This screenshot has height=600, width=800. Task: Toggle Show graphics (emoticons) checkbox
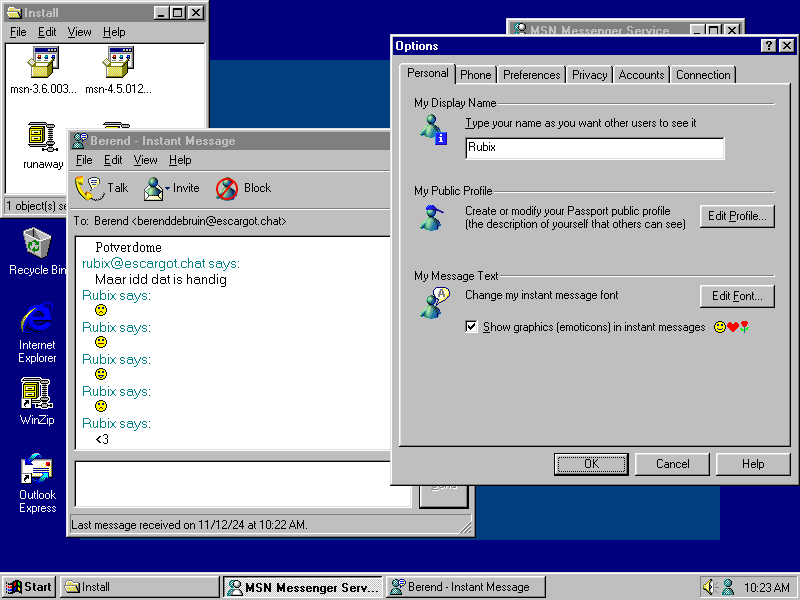[x=472, y=327]
